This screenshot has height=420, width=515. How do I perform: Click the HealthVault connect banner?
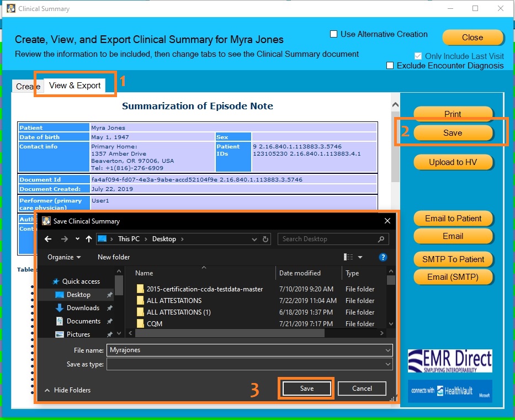[450, 391]
